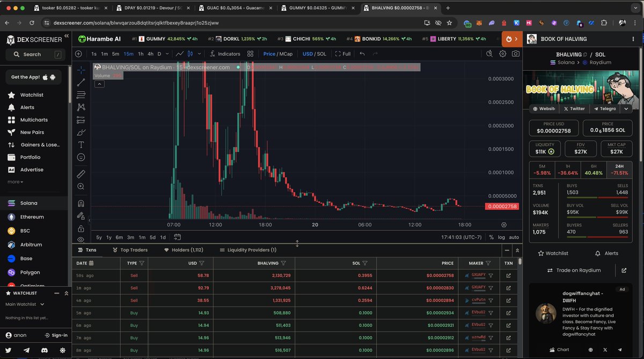This screenshot has width=644, height=359.
Task: Add symbol compare plus icon
Action: [78, 54]
